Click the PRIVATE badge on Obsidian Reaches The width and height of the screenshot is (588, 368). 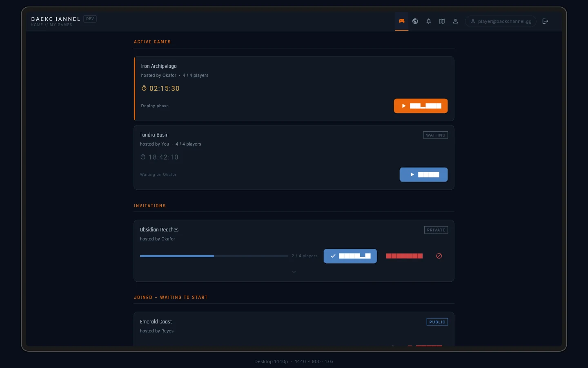click(x=436, y=230)
